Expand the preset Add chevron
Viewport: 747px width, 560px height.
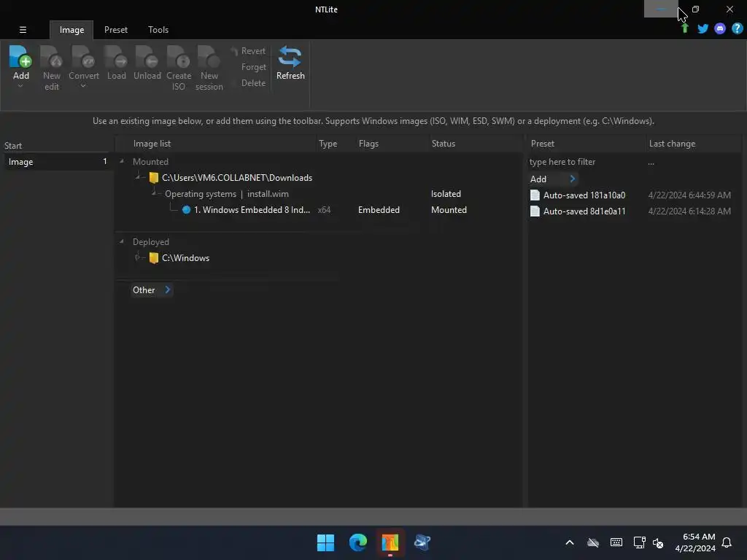pyautogui.click(x=573, y=179)
